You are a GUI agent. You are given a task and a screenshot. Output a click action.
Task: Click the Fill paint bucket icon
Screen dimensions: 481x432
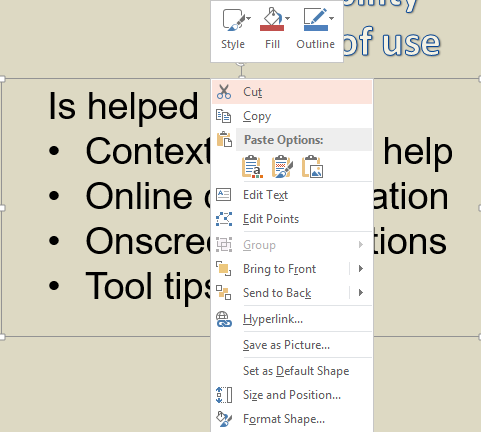tap(272, 20)
